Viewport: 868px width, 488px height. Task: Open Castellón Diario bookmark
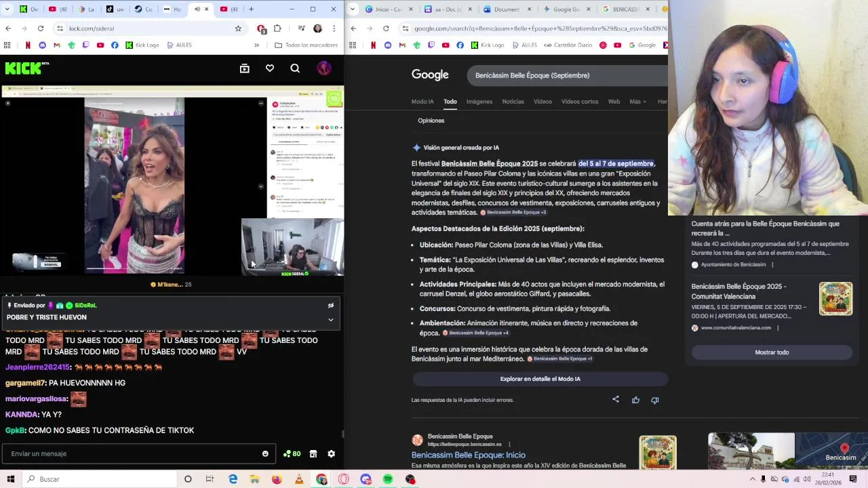[568, 45]
